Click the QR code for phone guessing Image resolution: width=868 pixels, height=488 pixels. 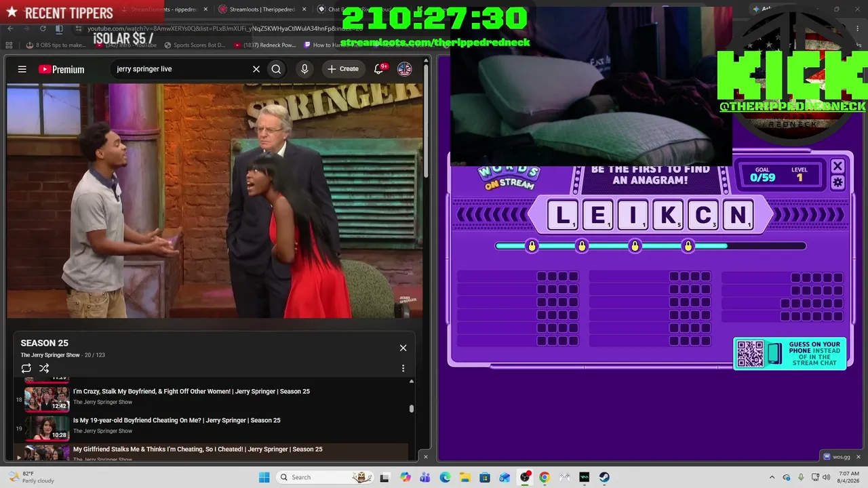click(x=750, y=354)
